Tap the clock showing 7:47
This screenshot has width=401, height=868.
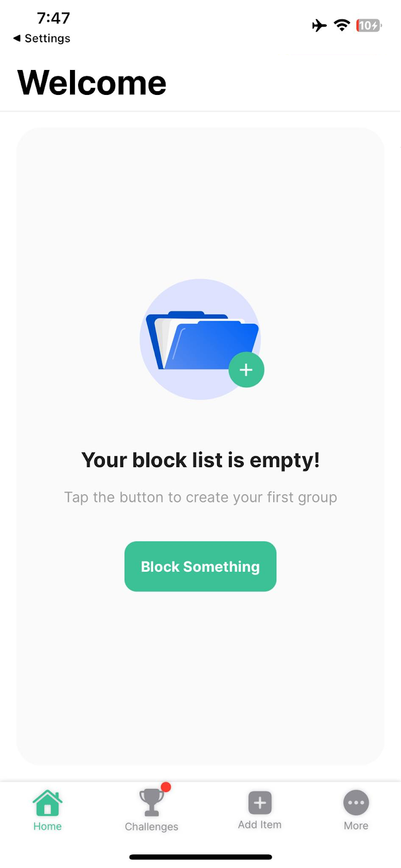click(x=53, y=17)
